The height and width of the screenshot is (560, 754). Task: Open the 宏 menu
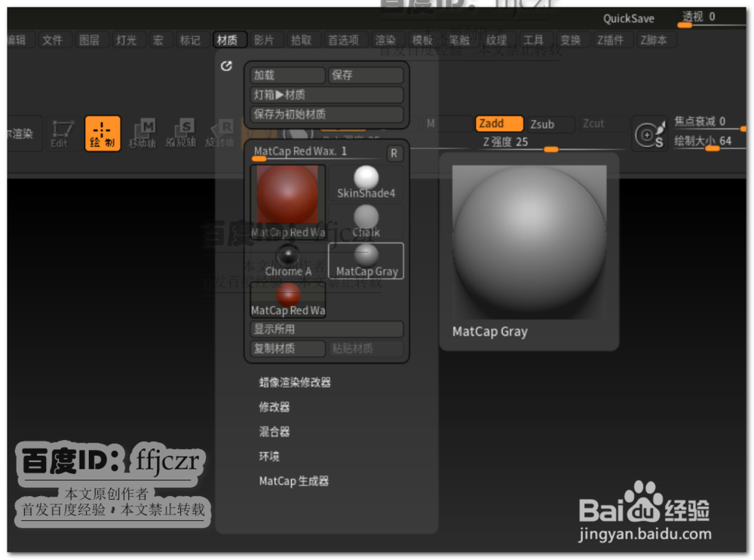coord(158,40)
